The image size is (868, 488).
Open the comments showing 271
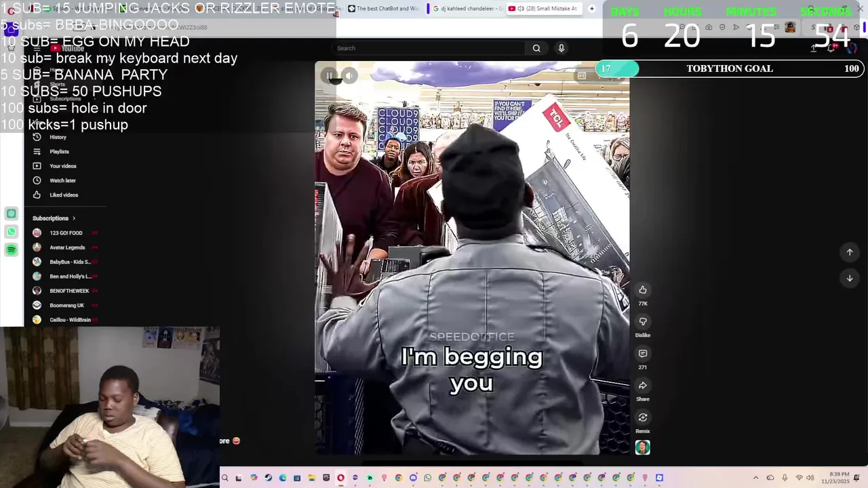point(643,354)
